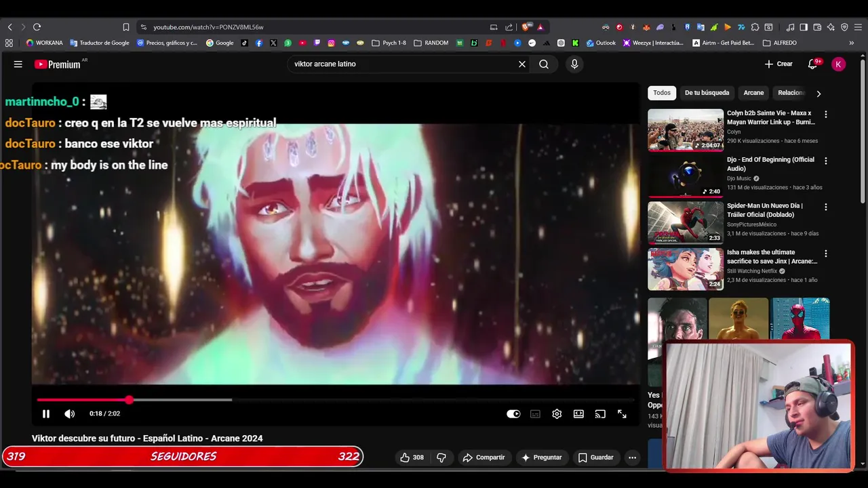Open the Preguntar AI button
Image resolution: width=868 pixels, height=488 pixels.
click(x=541, y=457)
